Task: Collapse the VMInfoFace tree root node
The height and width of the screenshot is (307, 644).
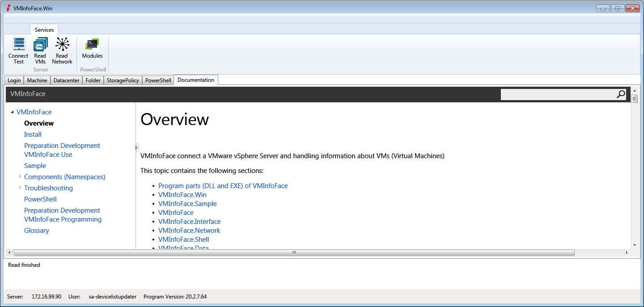Action: click(x=12, y=112)
